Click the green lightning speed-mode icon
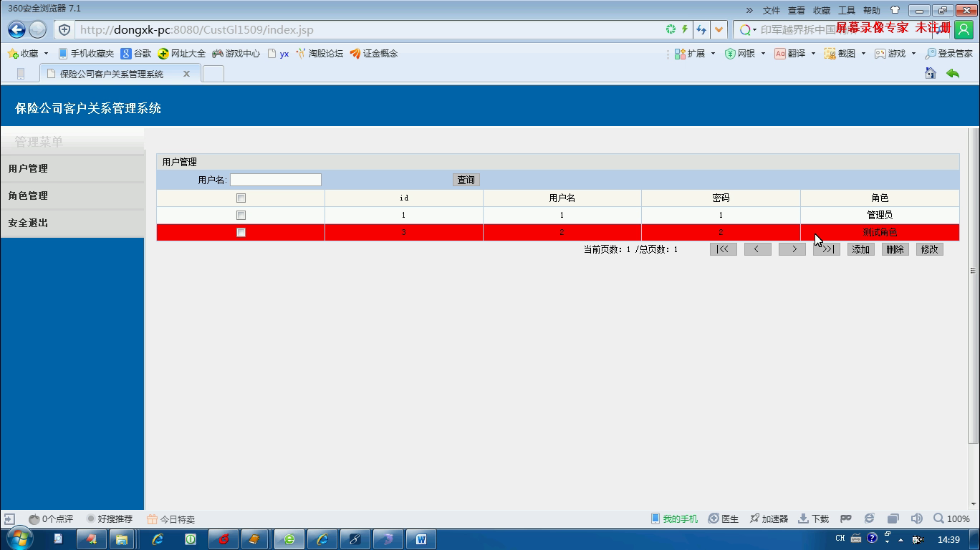 tap(684, 29)
